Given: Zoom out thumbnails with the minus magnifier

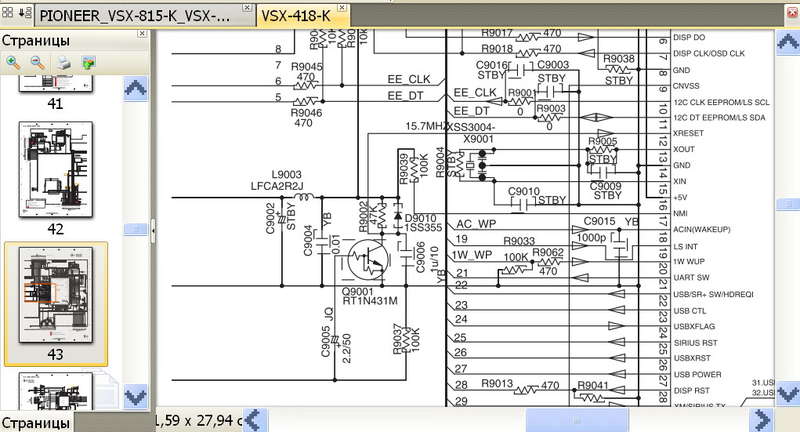Looking at the screenshot, I should point(38,63).
